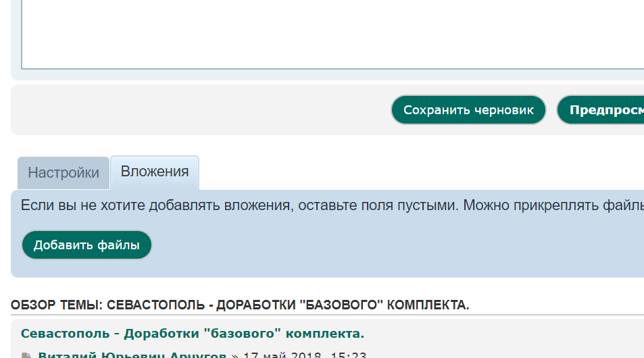Click Добавить файлы to attach files
The height and width of the screenshot is (358, 644).
pyautogui.click(x=86, y=245)
